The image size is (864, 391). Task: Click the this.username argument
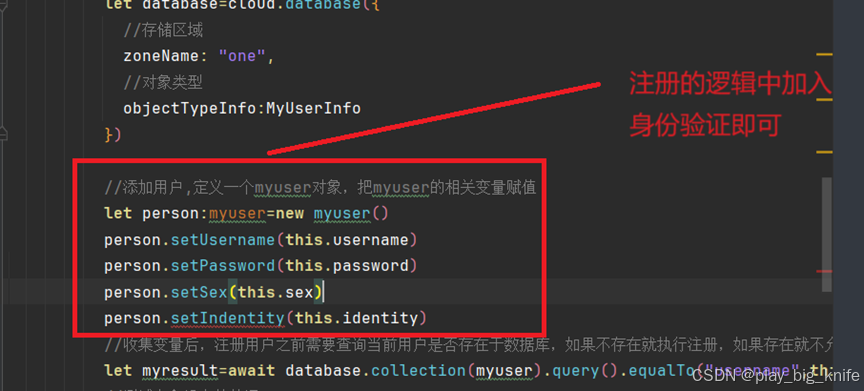(347, 240)
